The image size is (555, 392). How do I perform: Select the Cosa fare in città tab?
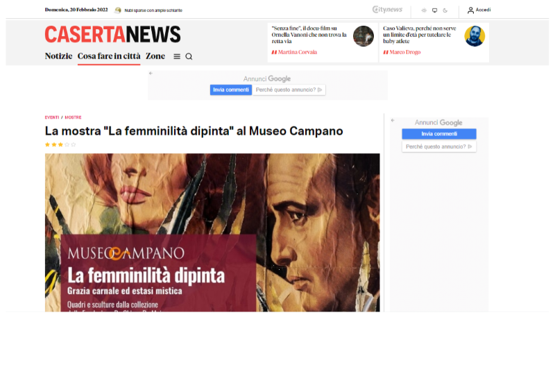(x=109, y=56)
